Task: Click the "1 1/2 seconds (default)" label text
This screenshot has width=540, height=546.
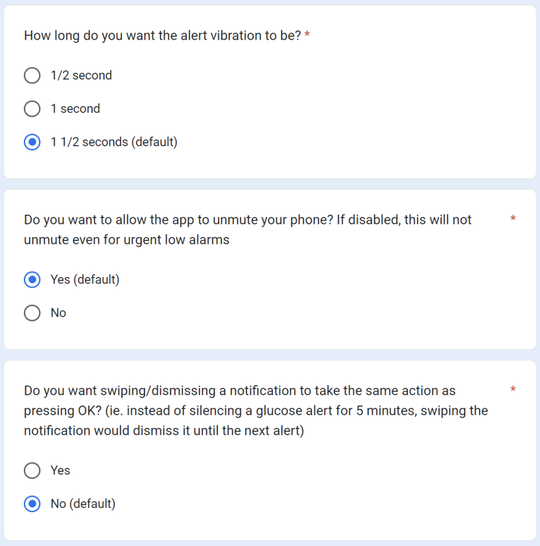Action: click(114, 142)
